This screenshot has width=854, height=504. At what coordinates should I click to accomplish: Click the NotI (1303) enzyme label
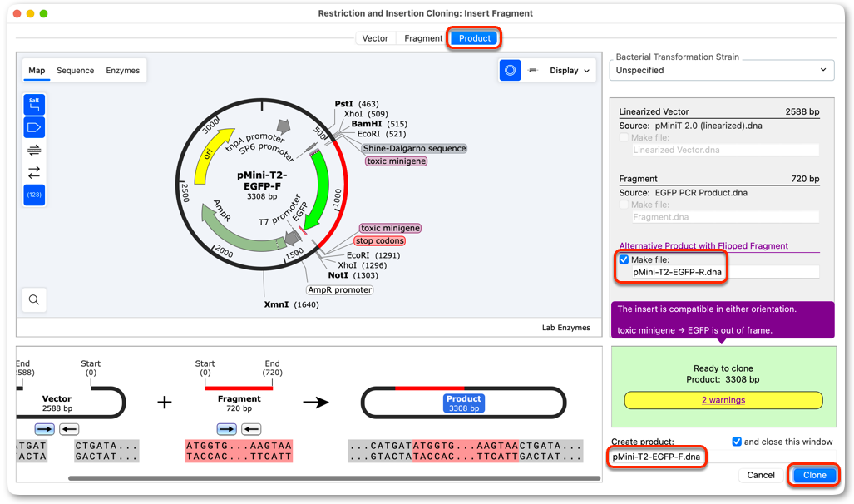click(353, 275)
